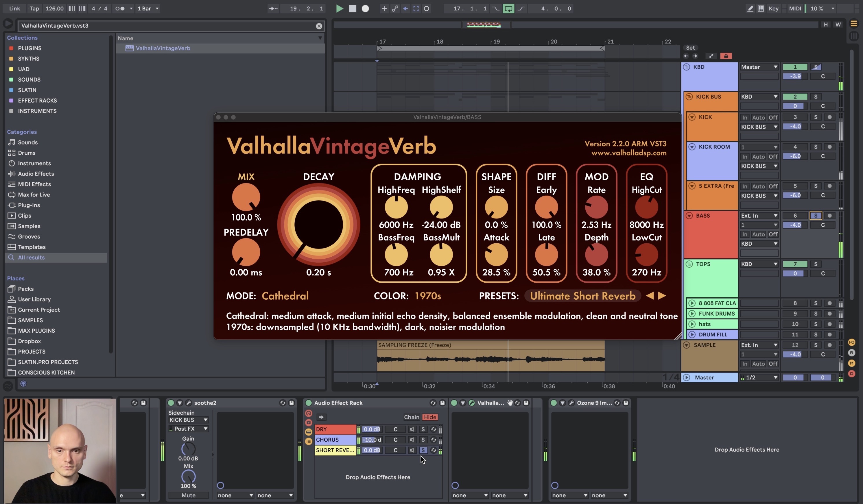Image resolution: width=863 pixels, height=504 pixels.
Task: Click the 1970s COLOR selector
Action: (x=428, y=296)
